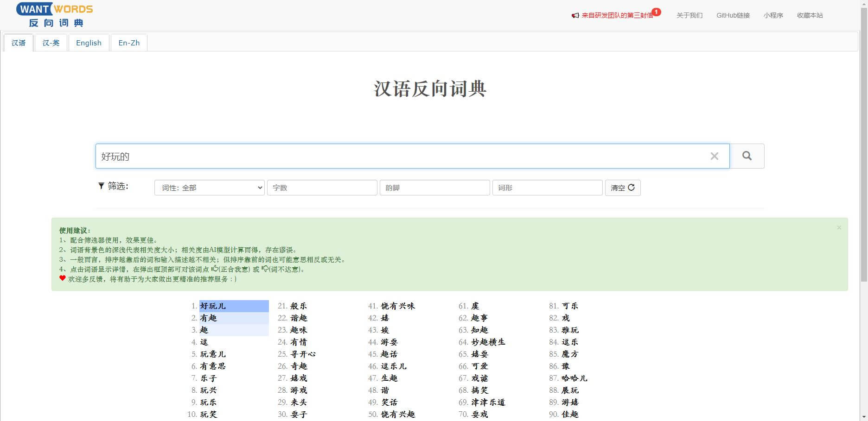Screen dimensions: 868x421
Task: Click 收藏本站 to bookmark site
Action: [x=810, y=15]
